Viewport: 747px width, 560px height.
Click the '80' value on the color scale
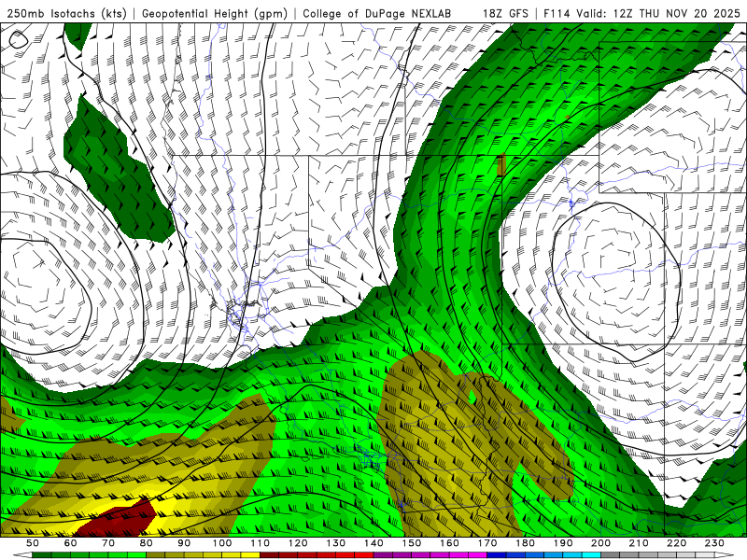pos(146,543)
